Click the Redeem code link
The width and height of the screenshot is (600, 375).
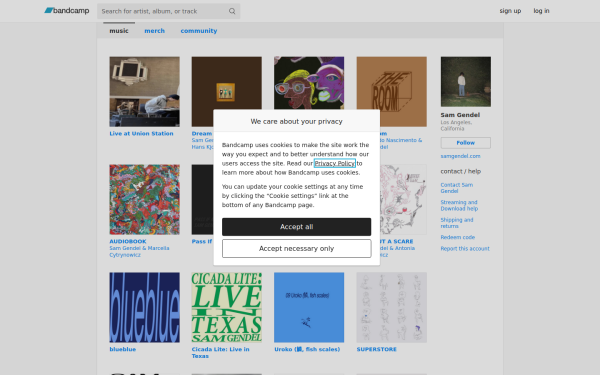[458, 237]
